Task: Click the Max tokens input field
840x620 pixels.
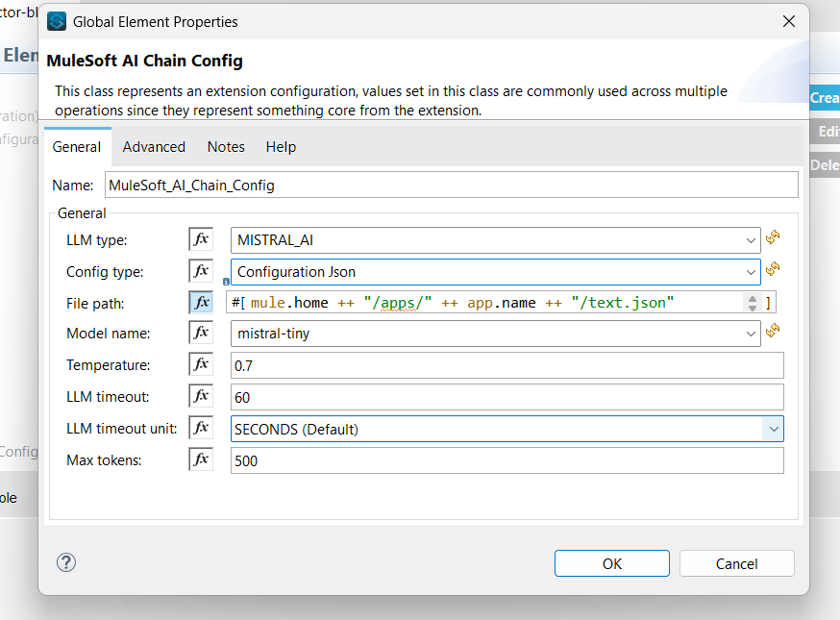Action: point(506,460)
